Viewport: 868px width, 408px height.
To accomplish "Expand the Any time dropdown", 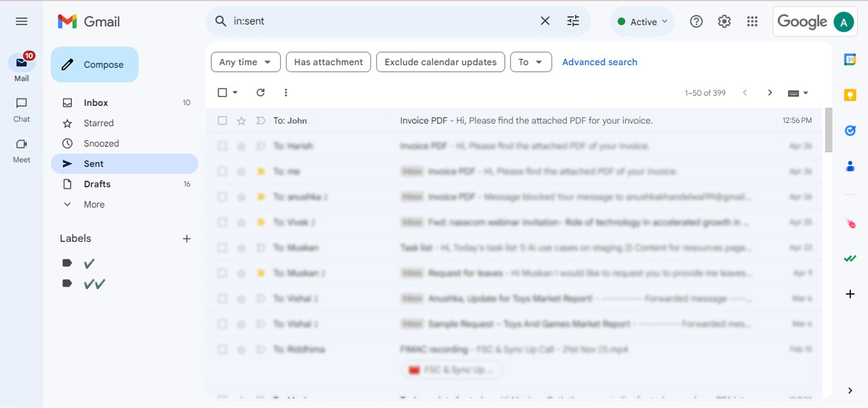I will click(x=245, y=62).
